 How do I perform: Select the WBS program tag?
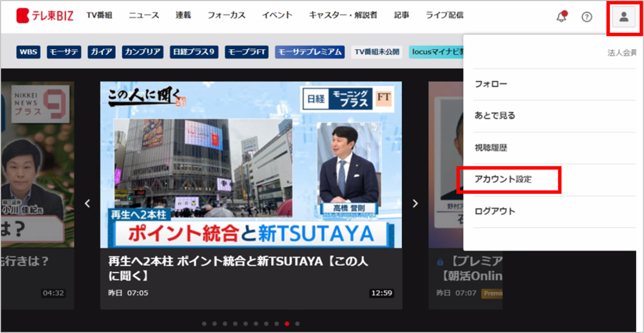[x=28, y=52]
